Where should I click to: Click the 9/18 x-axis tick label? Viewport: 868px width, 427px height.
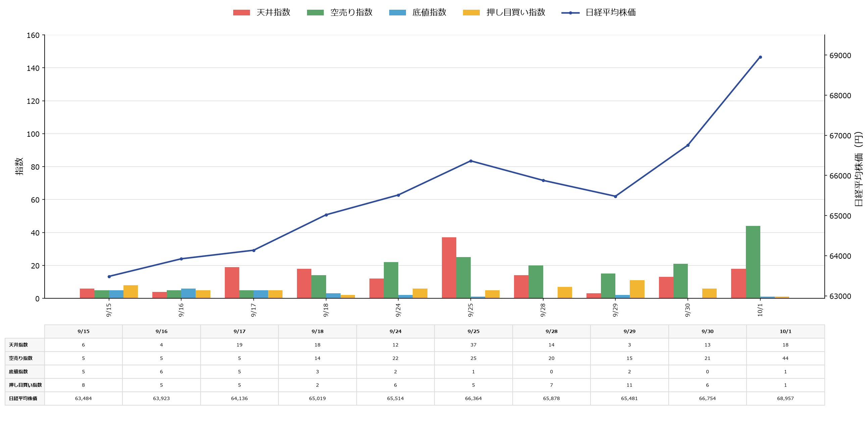(x=326, y=310)
